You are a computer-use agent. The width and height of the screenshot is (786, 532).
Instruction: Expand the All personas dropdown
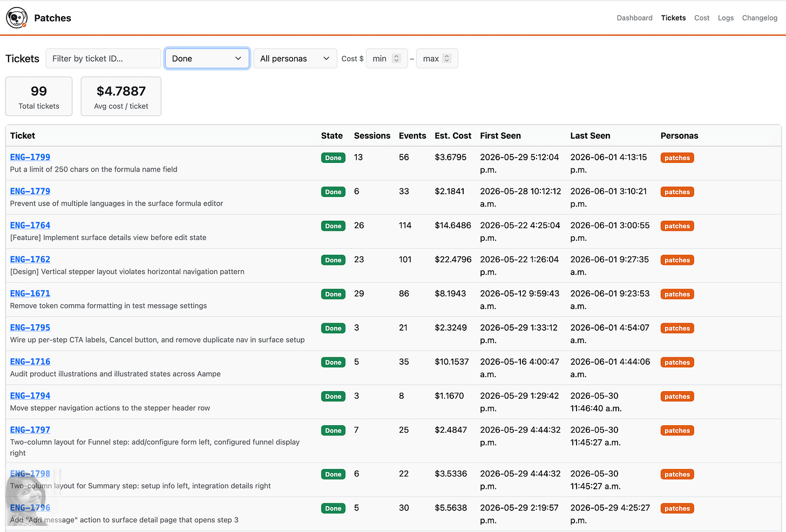295,58
